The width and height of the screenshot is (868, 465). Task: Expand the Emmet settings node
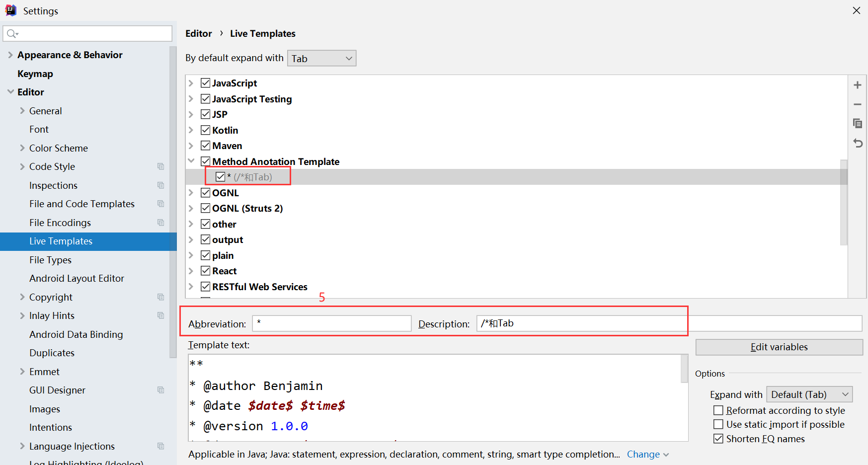tap(22, 372)
